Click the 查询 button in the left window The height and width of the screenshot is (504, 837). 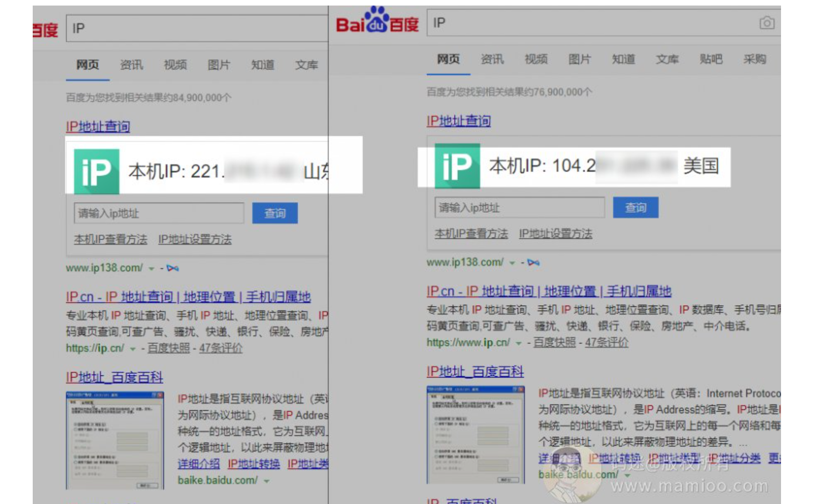click(x=275, y=213)
